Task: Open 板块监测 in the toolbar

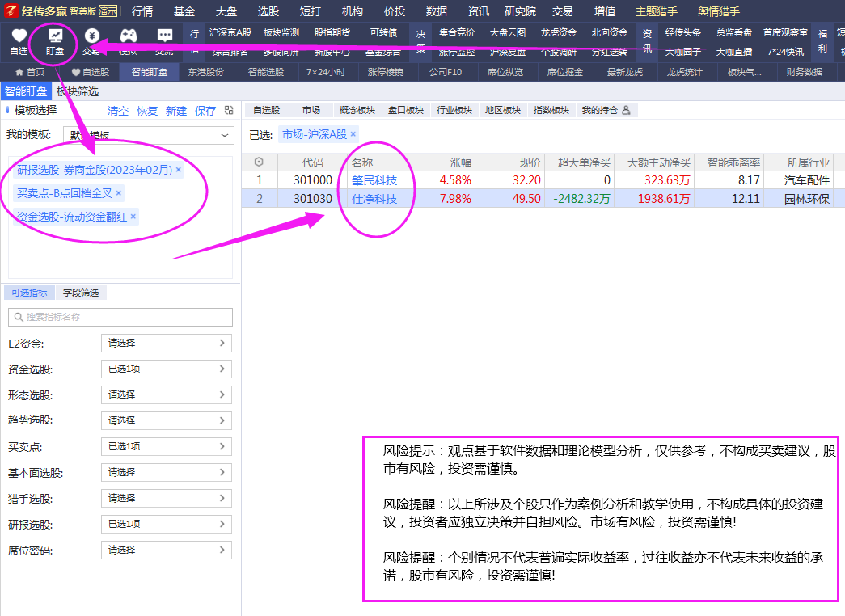Action: [x=281, y=33]
